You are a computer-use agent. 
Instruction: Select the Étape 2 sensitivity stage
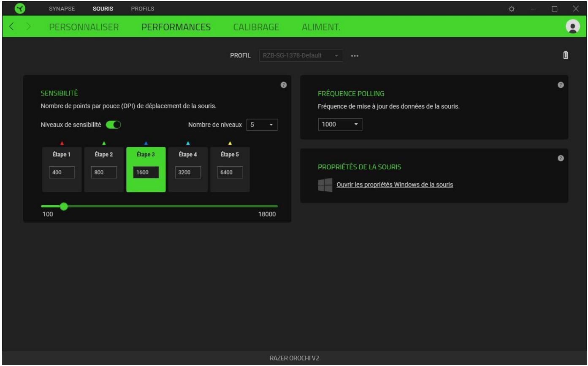[x=104, y=170]
